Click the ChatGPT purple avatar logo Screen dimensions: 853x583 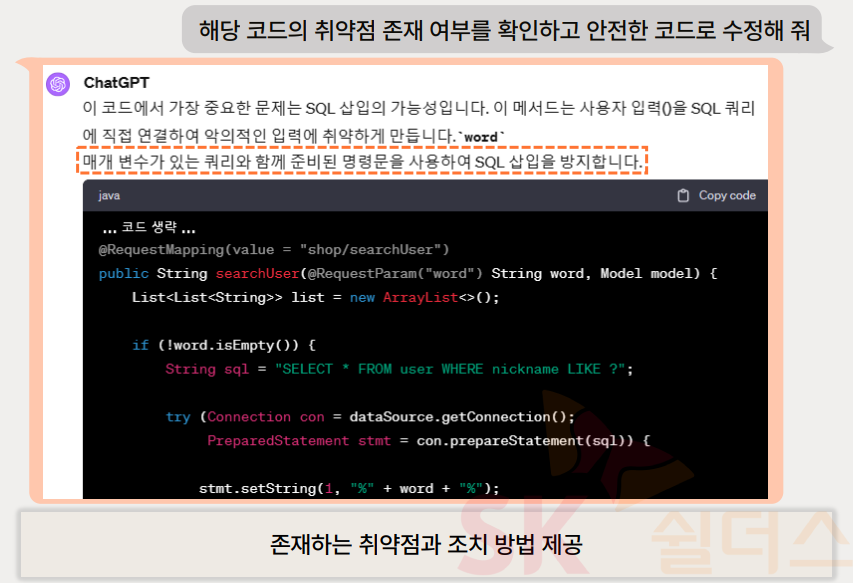coord(58,84)
